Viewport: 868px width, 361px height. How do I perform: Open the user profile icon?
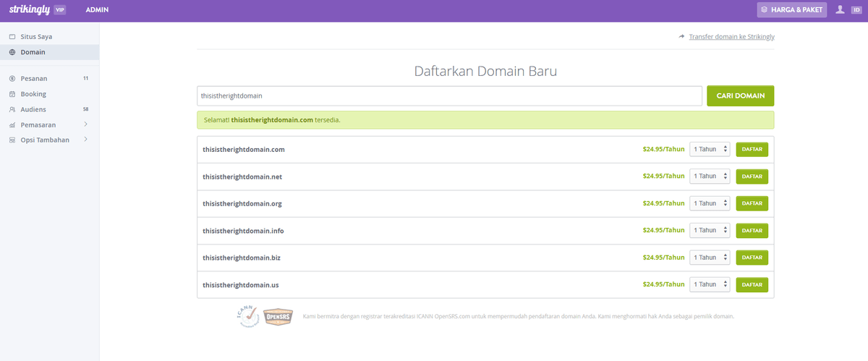[x=840, y=9]
